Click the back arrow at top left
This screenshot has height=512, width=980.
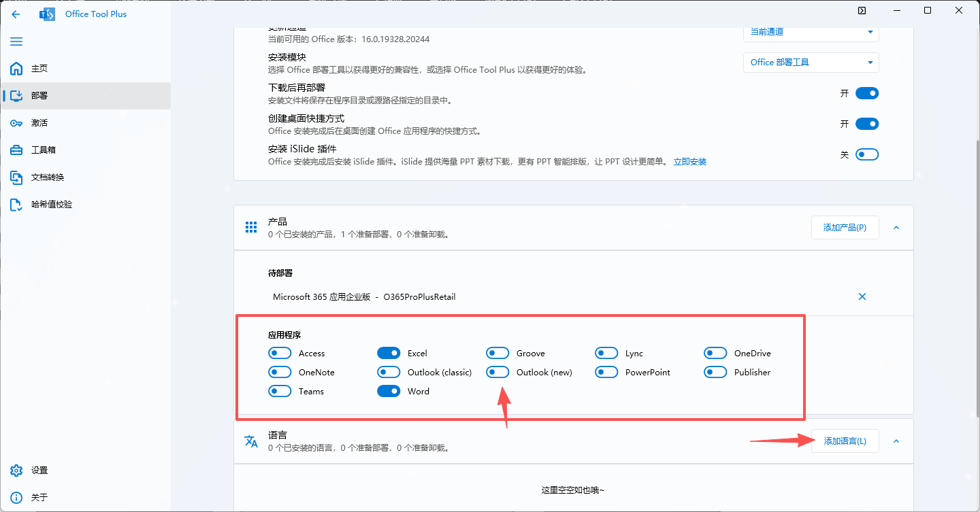pos(15,14)
